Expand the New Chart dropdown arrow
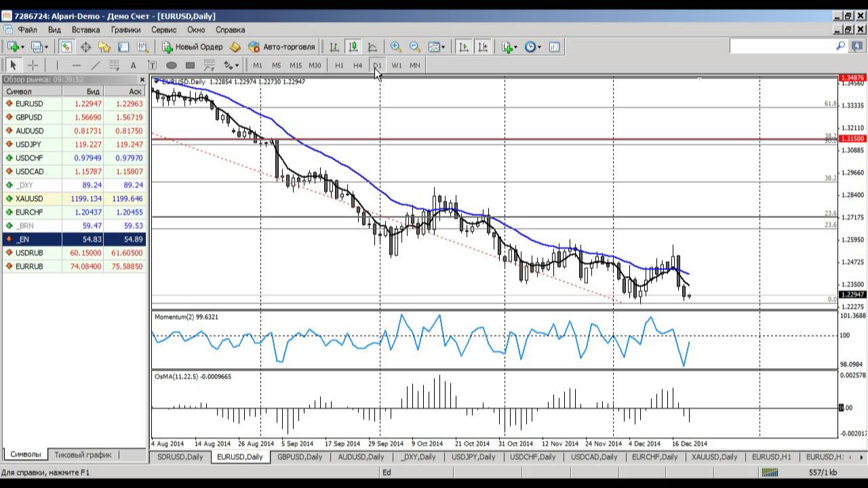868x488 pixels. pyautogui.click(x=23, y=47)
